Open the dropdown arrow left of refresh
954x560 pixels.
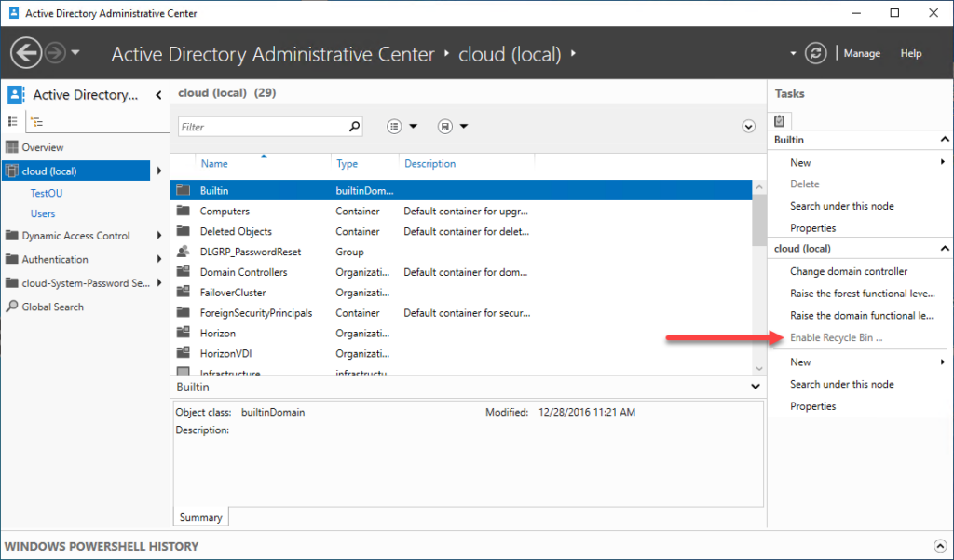(x=793, y=53)
